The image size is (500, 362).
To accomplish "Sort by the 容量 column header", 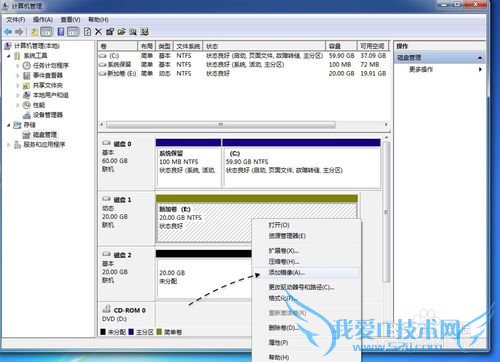I will pyautogui.click(x=342, y=46).
